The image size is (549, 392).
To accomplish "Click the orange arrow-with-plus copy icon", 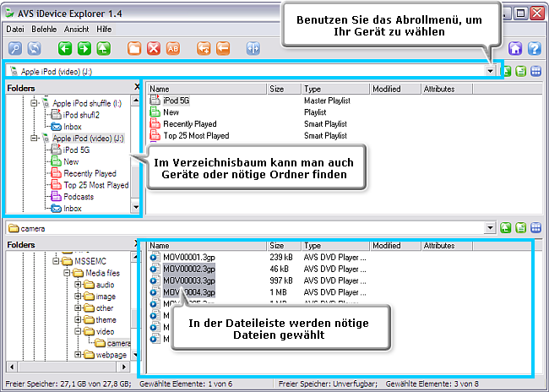I will click(x=204, y=48).
